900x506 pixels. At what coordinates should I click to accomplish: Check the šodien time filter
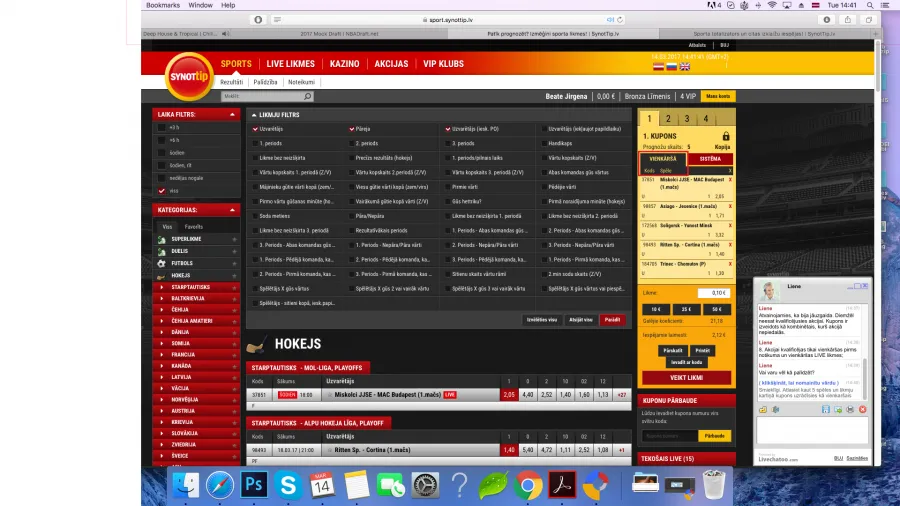pos(161,153)
